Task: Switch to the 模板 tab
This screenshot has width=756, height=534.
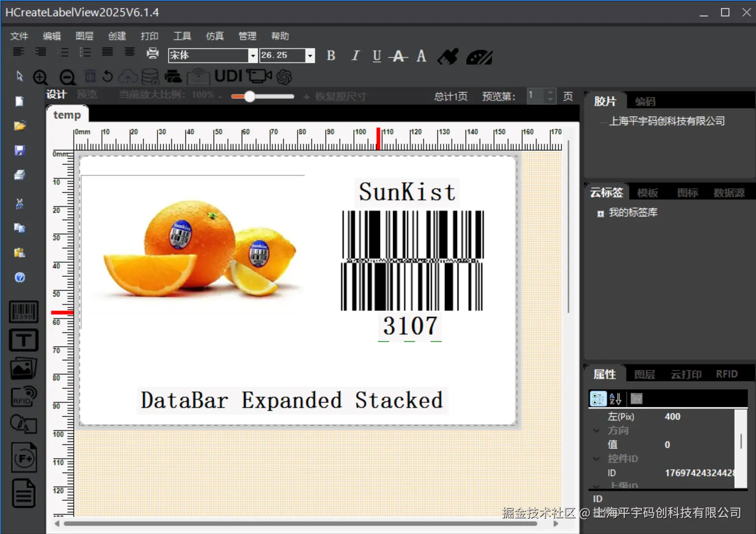Action: 648,193
